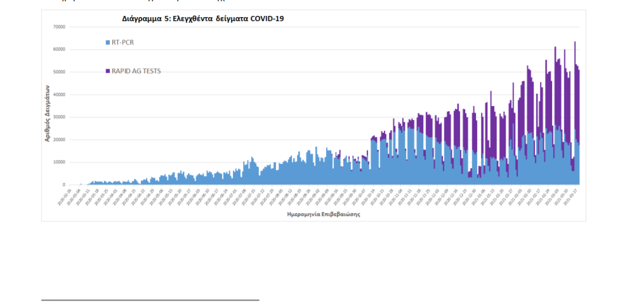This screenshot has height=304, width=644.
Task: Click the 10000 y-axis tick label
Action: pos(59,162)
